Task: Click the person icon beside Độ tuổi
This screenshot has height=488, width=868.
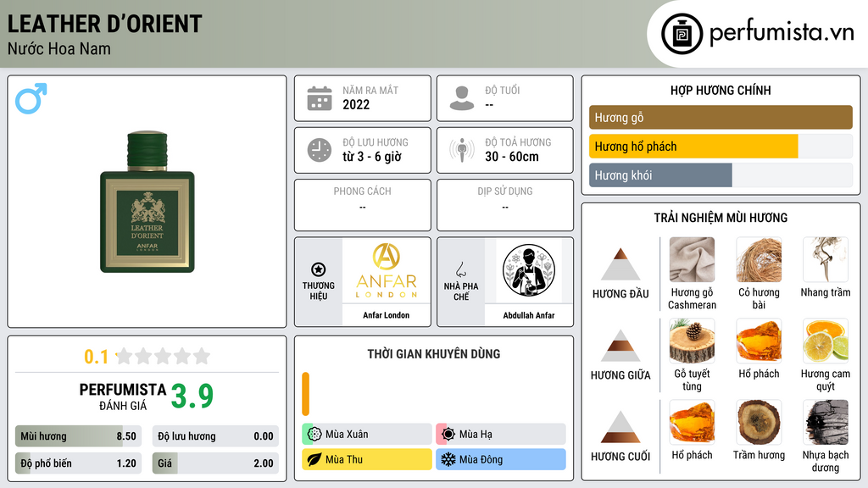Action: [462, 98]
